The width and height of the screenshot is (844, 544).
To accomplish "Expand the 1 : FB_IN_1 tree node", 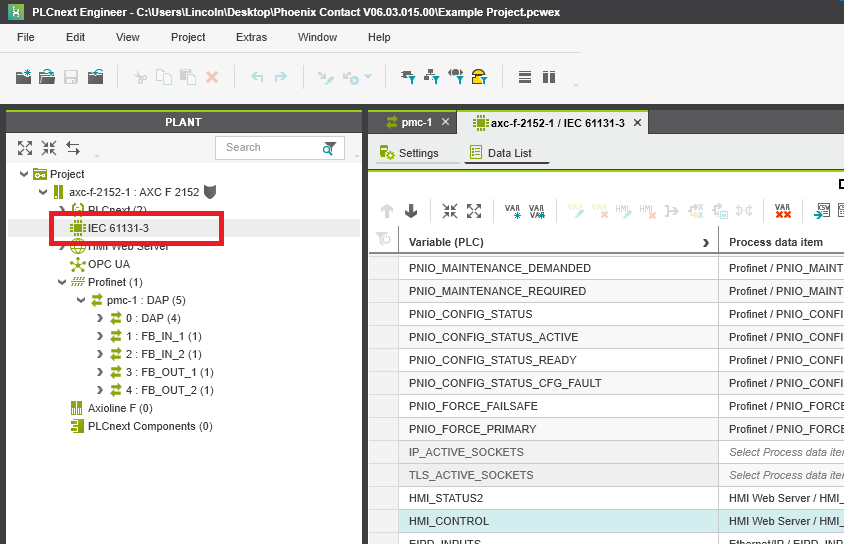I will click(99, 336).
